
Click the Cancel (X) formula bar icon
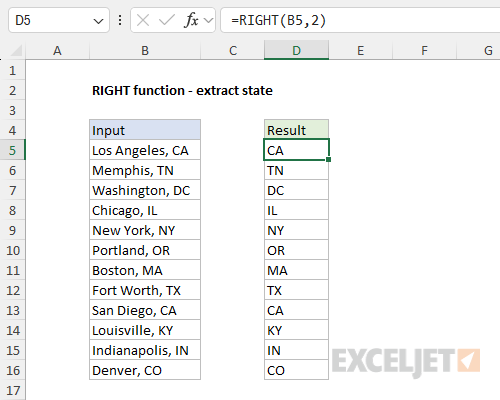coord(143,21)
